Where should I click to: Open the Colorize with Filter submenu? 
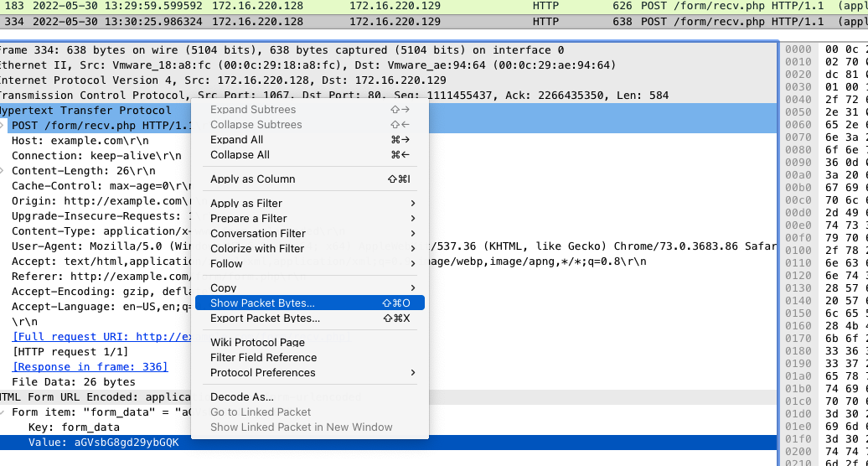[256, 248]
